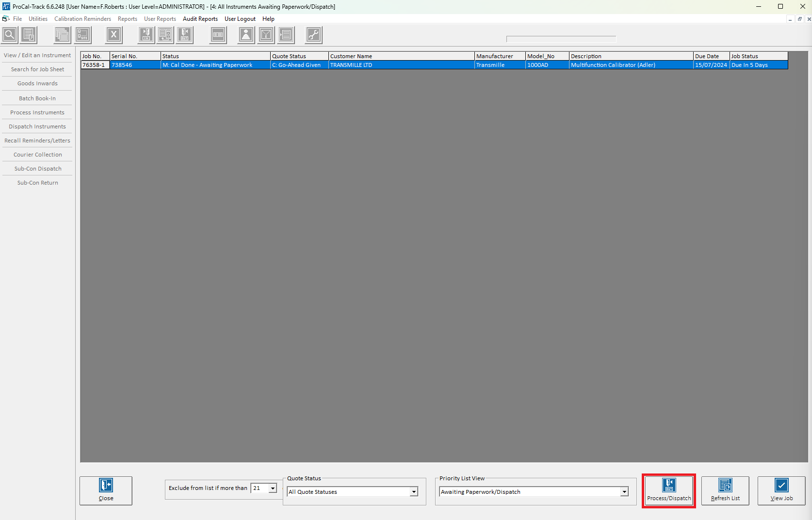Viewport: 812px width, 520px height.
Task: Click serial number cell 738546
Action: coord(135,65)
